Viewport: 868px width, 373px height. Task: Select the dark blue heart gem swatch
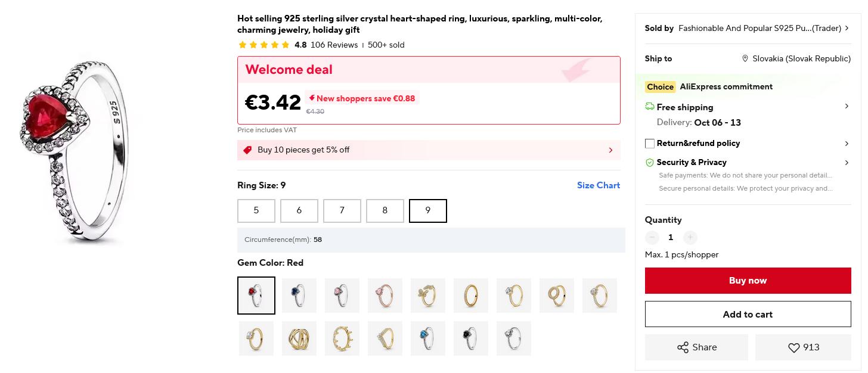tap(299, 295)
